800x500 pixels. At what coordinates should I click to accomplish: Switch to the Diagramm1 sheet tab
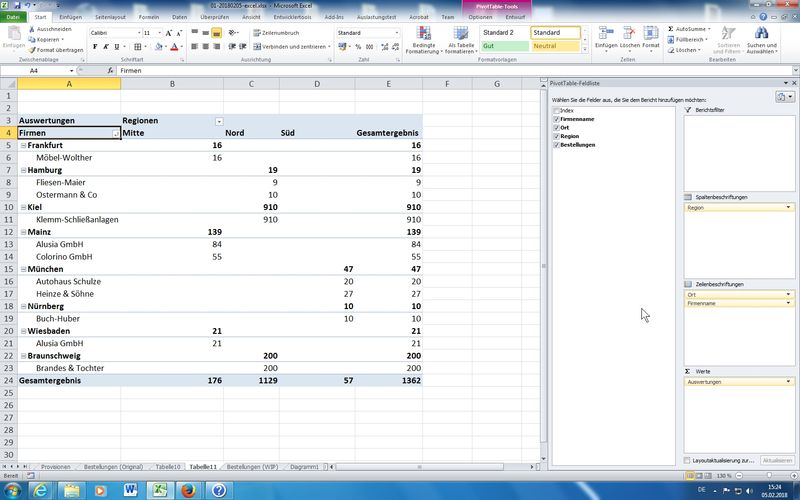(x=303, y=467)
